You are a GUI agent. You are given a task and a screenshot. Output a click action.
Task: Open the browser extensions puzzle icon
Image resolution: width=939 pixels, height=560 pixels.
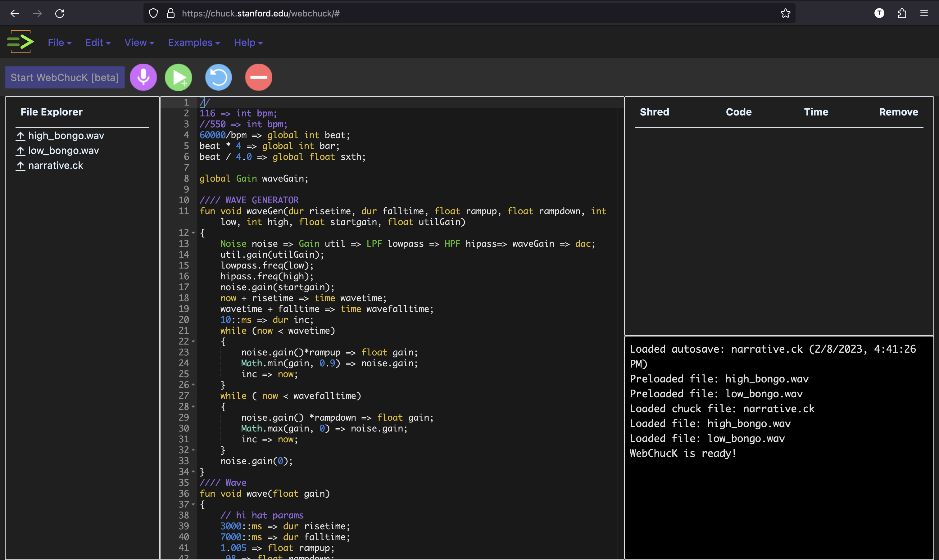tap(902, 14)
